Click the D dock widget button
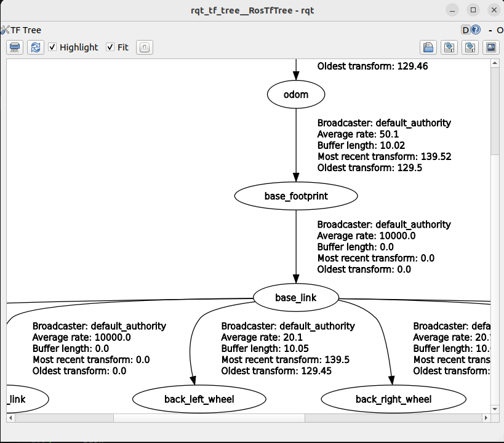 pos(466,30)
